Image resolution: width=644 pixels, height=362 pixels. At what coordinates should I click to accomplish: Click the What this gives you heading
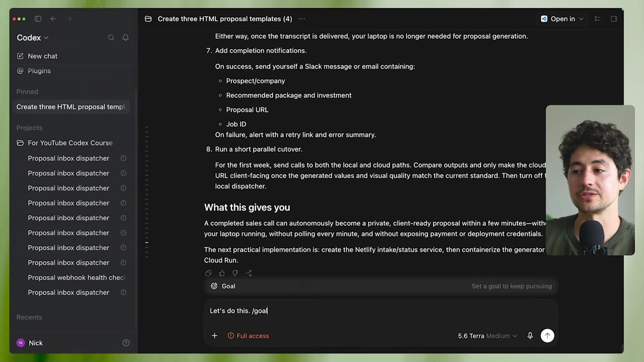(247, 207)
